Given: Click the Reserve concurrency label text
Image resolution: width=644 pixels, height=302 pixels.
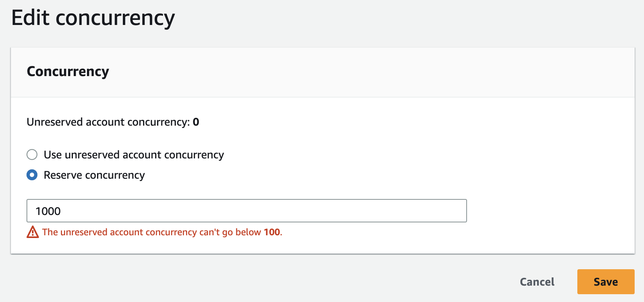Looking at the screenshot, I should pyautogui.click(x=94, y=175).
